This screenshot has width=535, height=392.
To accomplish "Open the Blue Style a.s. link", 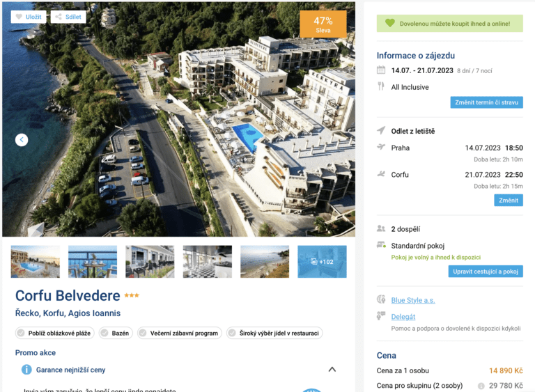I will pyautogui.click(x=413, y=300).
